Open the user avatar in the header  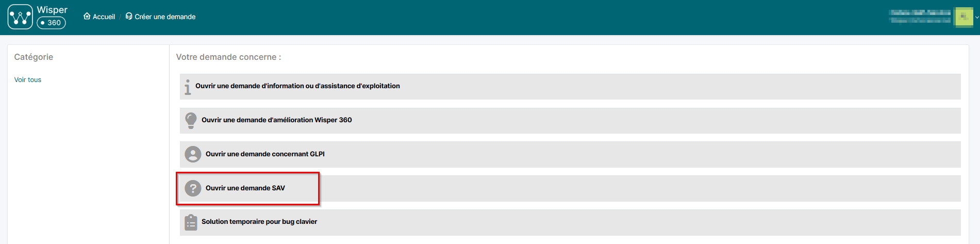964,17
